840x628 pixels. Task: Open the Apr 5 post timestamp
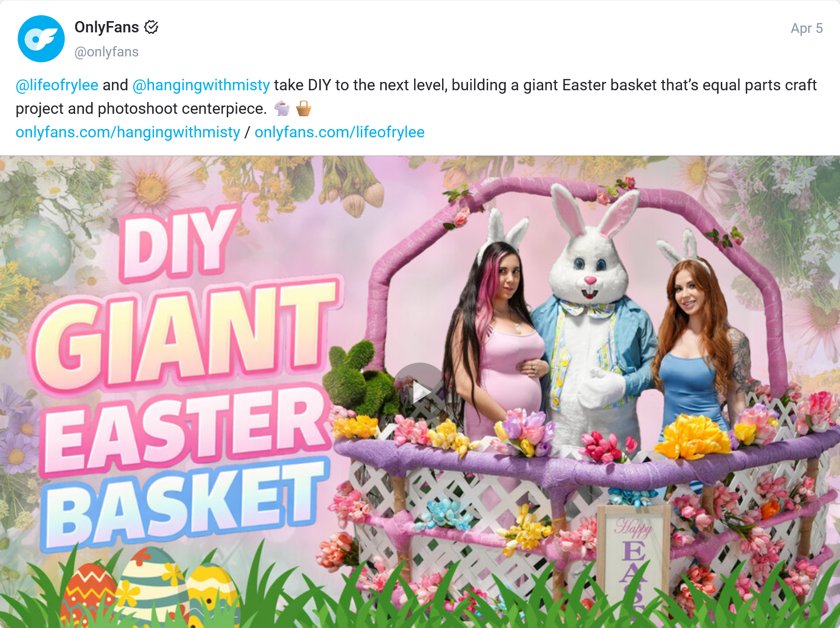pyautogui.click(x=807, y=28)
